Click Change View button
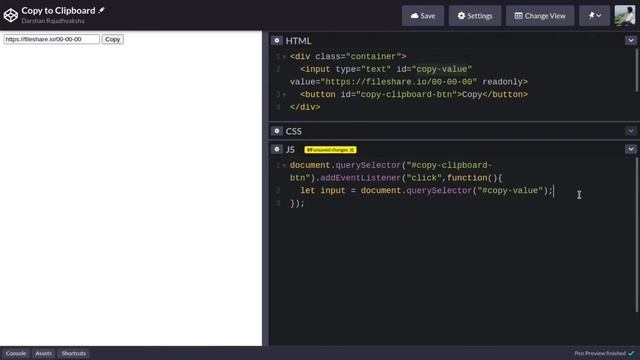 (540, 16)
